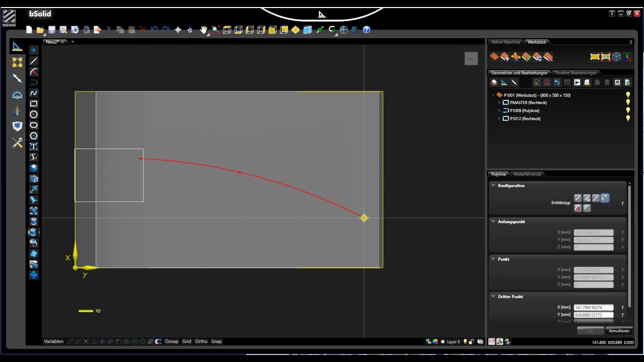Click the Open folder toolbar icon
This screenshot has height=362, width=644.
[x=40, y=30]
